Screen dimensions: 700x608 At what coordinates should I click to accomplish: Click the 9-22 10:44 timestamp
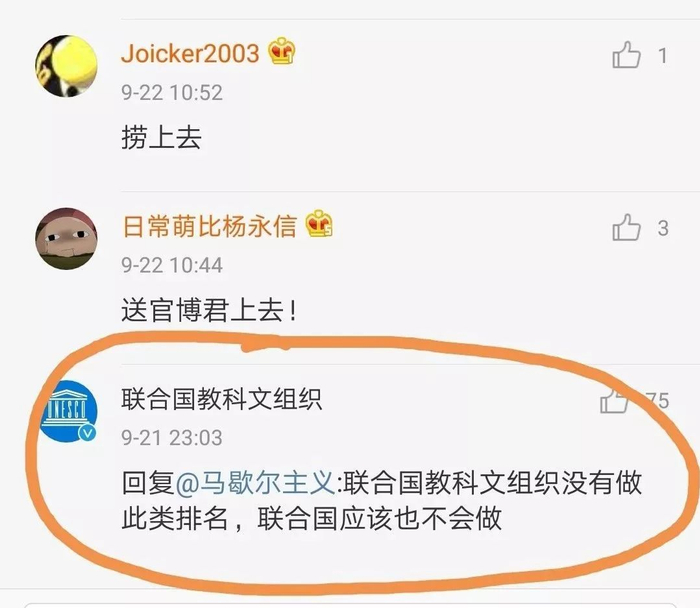click(x=172, y=265)
